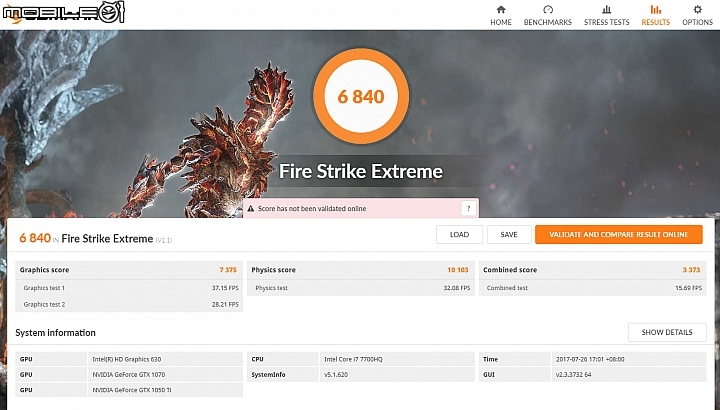720x410 pixels.
Task: Click the SAVE button
Action: 509,235
